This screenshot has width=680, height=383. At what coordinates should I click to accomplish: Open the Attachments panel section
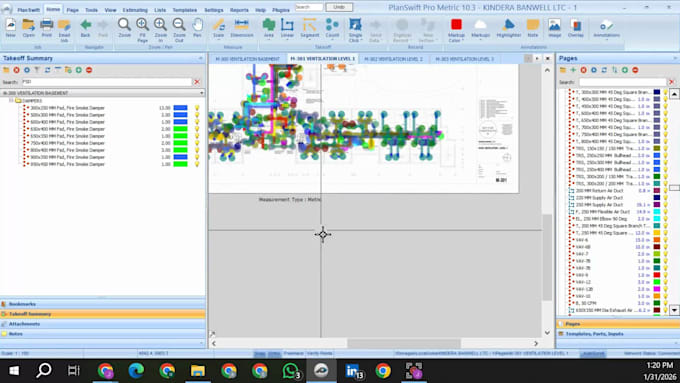click(x=102, y=324)
